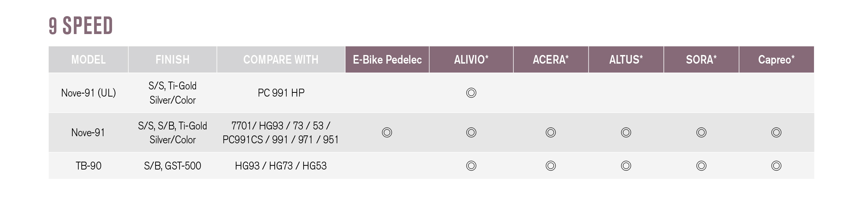The height and width of the screenshot is (223, 868).
Task: Click the SORA circle in Nove-91 row
Action: click(x=701, y=132)
